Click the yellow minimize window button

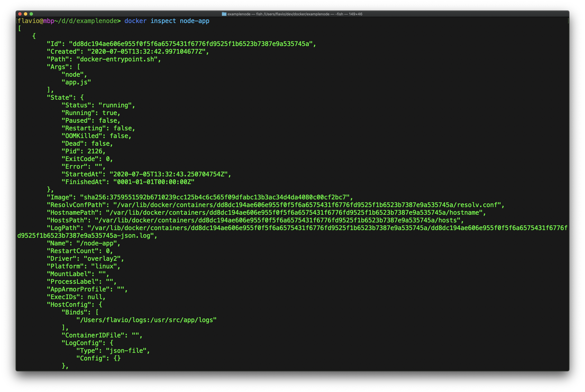point(26,14)
